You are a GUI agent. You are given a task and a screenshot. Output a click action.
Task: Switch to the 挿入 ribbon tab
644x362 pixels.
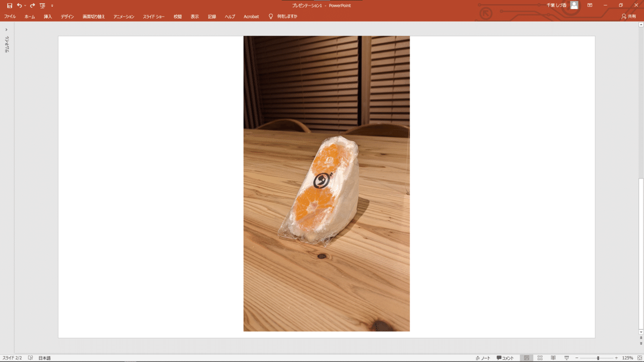click(48, 17)
